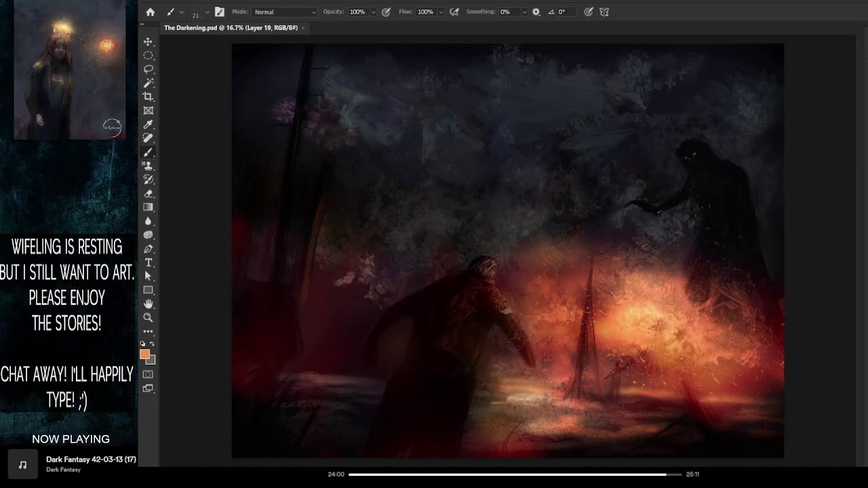Click the Dark Fantasy 42-03-13 track title

[x=91, y=460]
